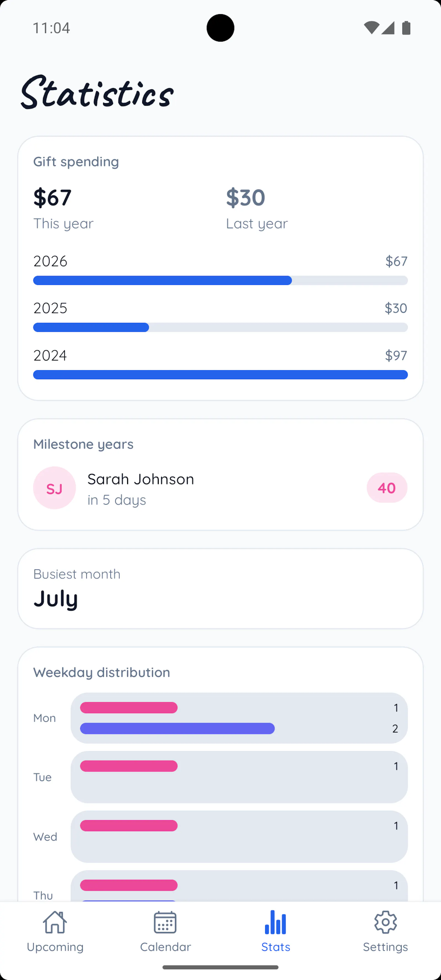Tap the Tuesday pink distribution bar

click(x=129, y=766)
